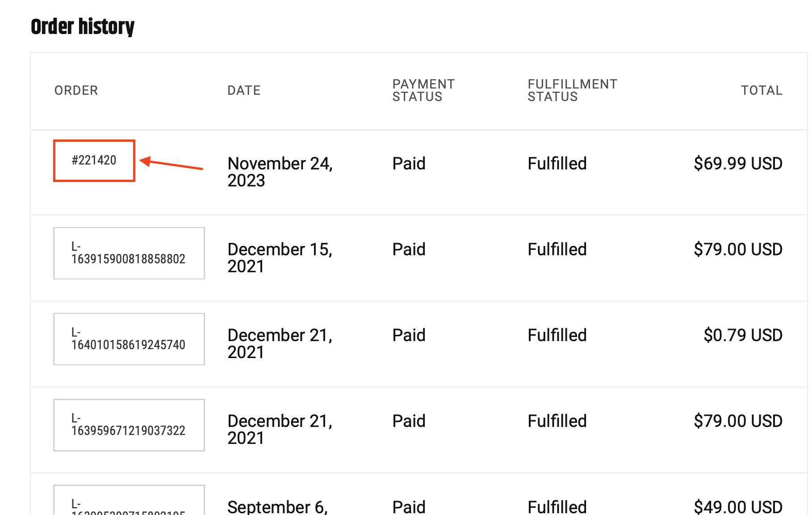The image size is (812, 515).
Task: Click $79.00 USD total for December 15 order
Action: (x=738, y=249)
